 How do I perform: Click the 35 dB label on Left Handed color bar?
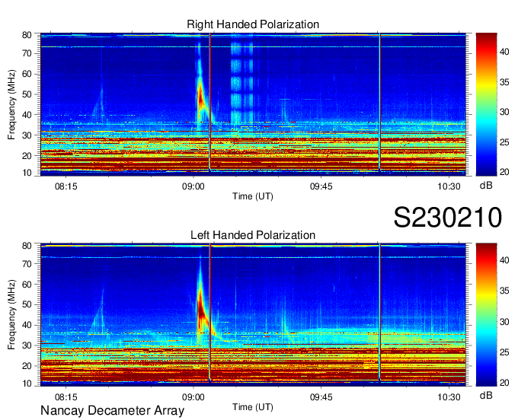tap(504, 291)
